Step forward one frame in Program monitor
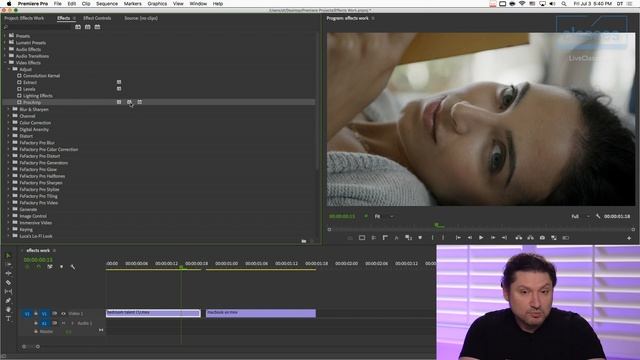Image resolution: width=640 pixels, height=360 pixels. coord(493,238)
